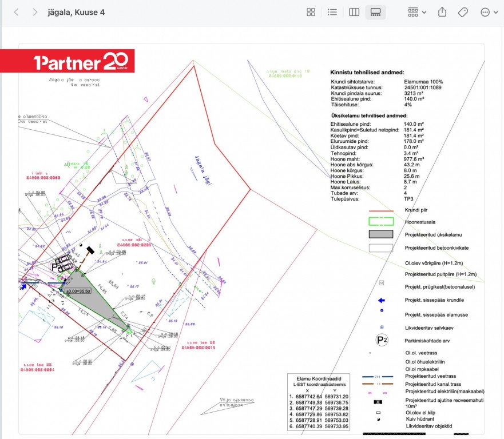
Task: Click the Tags icon in toolbar
Action: point(463,12)
